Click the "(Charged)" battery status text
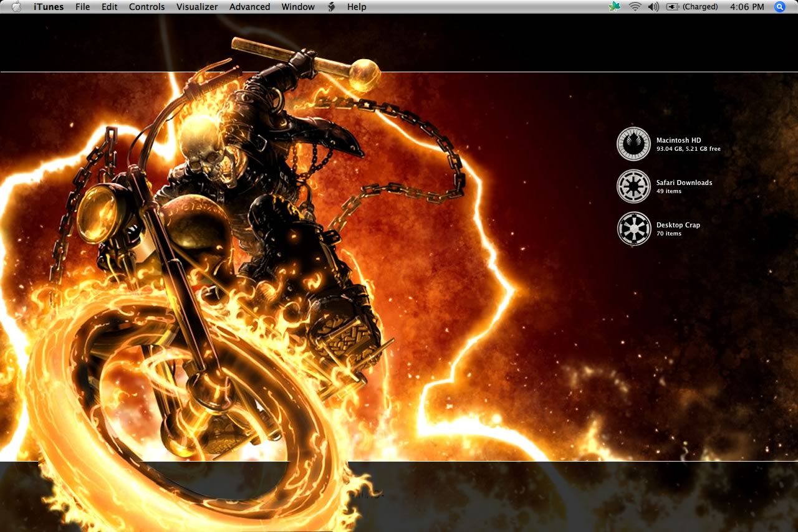The image size is (798, 532). coord(700,7)
